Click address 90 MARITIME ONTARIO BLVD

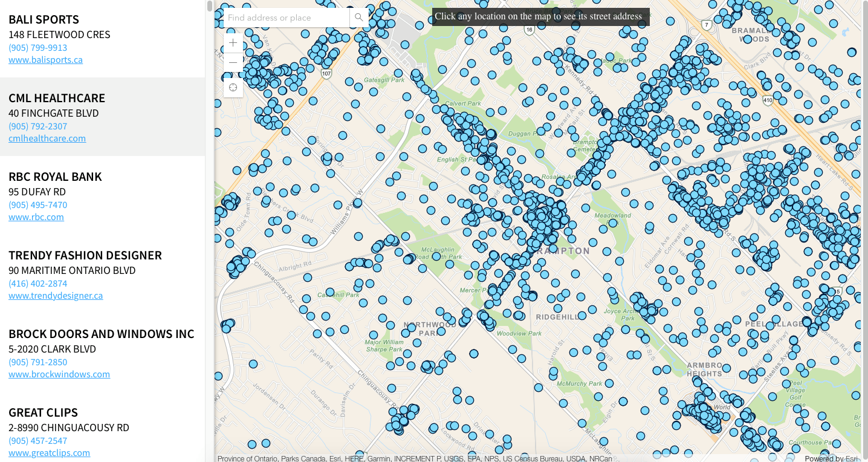point(72,270)
